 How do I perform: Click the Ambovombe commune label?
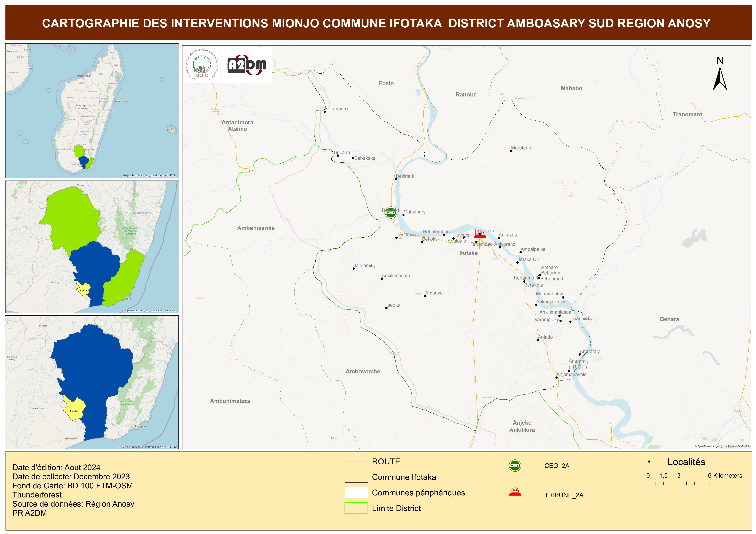[363, 371]
